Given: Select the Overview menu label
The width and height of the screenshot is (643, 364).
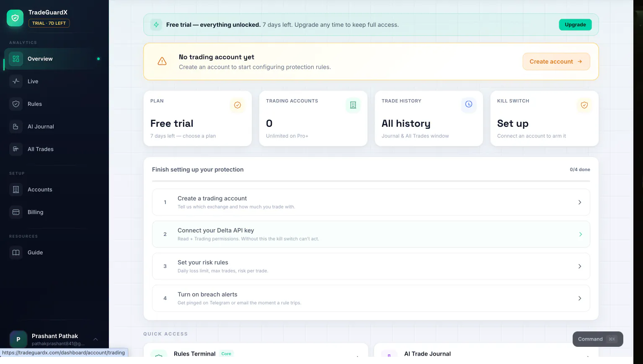Looking at the screenshot, I should click(x=40, y=59).
